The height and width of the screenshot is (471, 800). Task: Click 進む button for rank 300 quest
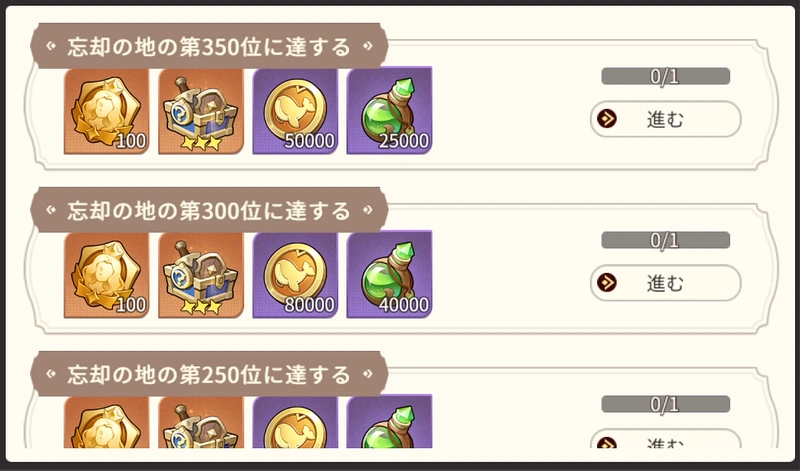click(x=665, y=283)
